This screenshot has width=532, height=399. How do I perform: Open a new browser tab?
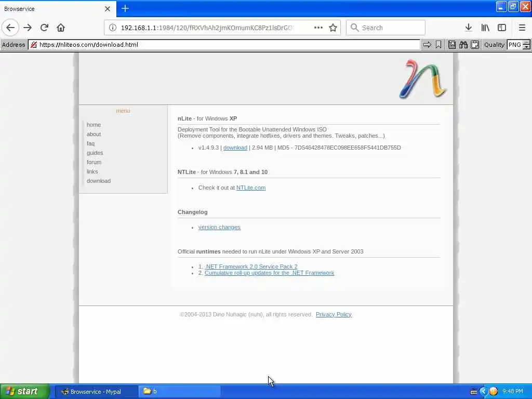[x=125, y=8]
